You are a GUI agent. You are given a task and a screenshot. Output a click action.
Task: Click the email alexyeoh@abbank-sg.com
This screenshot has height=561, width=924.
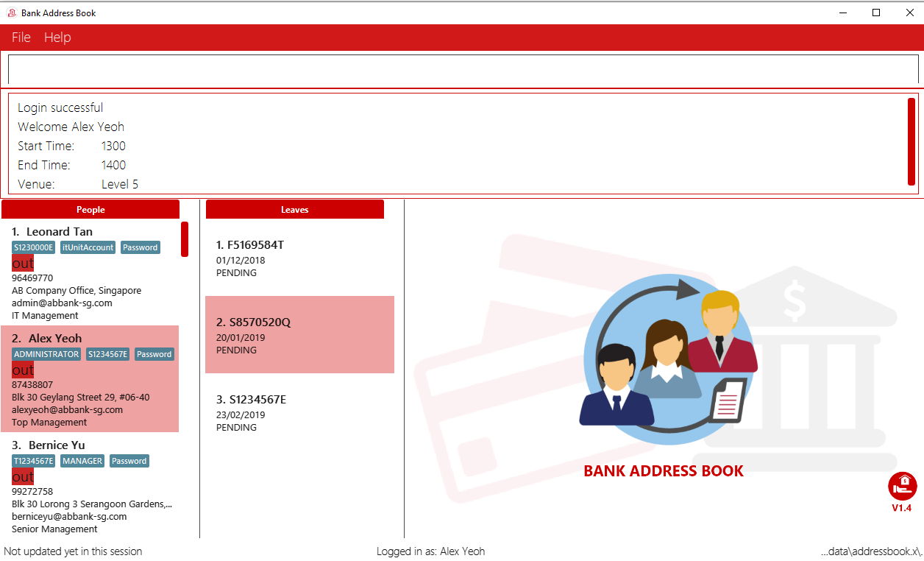coord(67,409)
